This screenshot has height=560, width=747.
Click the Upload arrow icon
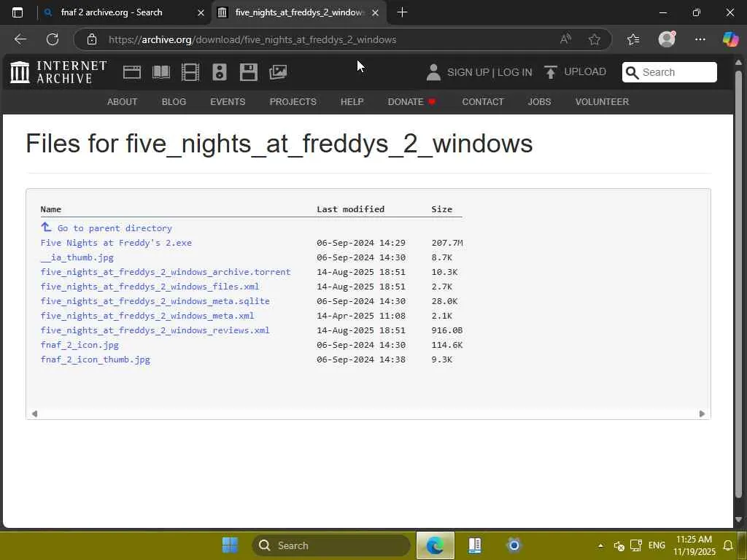pyautogui.click(x=550, y=72)
